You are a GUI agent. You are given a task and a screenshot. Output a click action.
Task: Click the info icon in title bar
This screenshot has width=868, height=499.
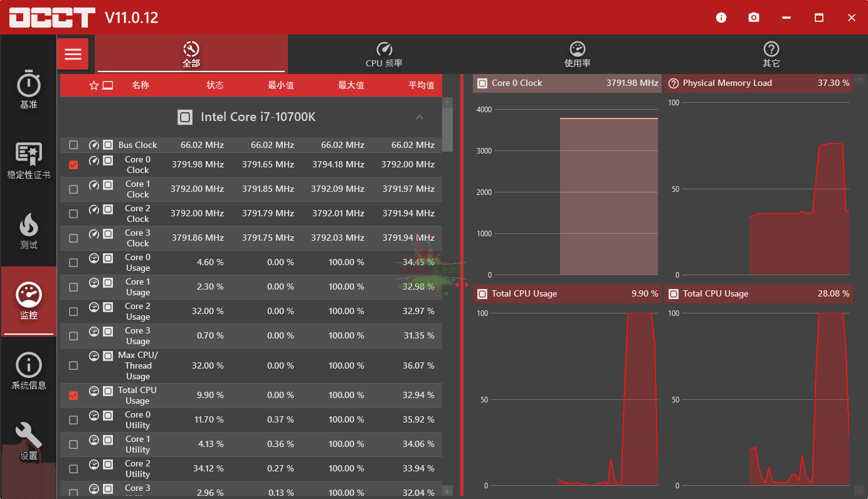click(721, 18)
